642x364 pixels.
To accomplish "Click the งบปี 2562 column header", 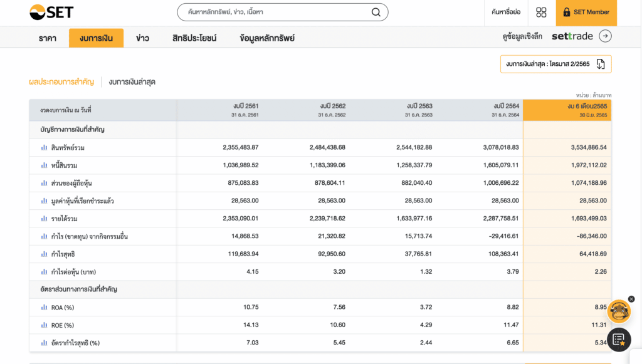I will (332, 110).
